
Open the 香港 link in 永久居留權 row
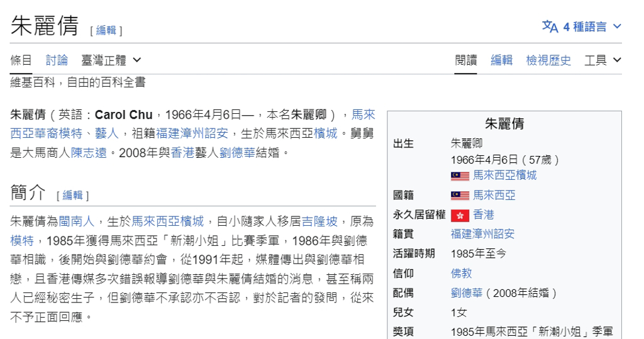click(484, 214)
